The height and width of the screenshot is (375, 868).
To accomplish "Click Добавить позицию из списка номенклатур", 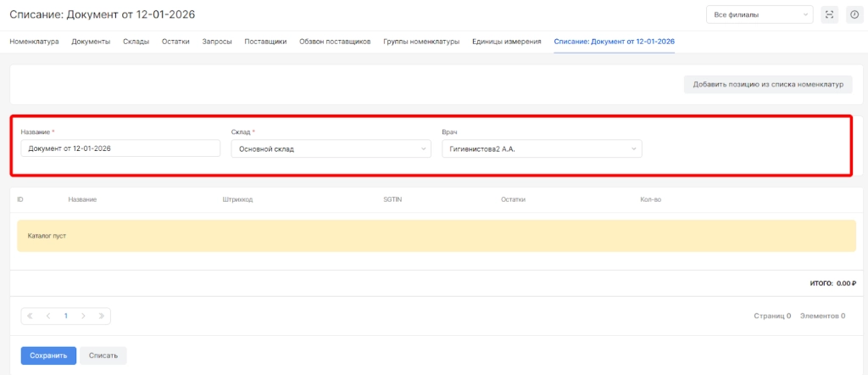I will 767,85.
